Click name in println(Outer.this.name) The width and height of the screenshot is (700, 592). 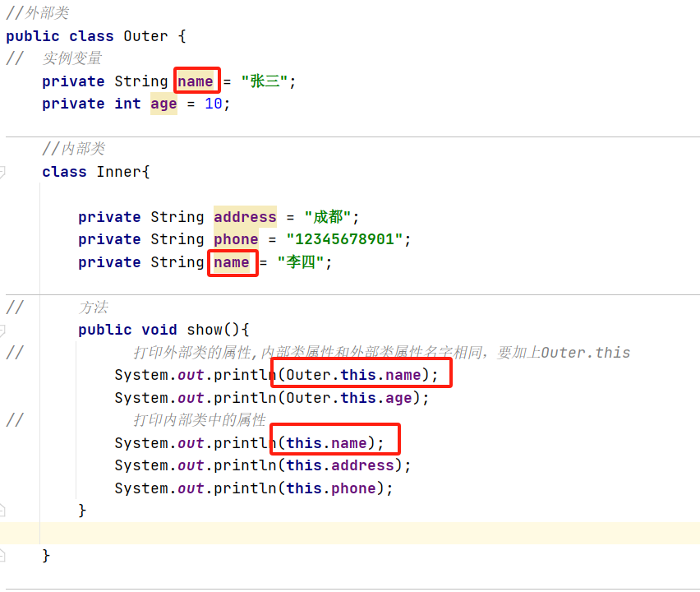(x=403, y=375)
